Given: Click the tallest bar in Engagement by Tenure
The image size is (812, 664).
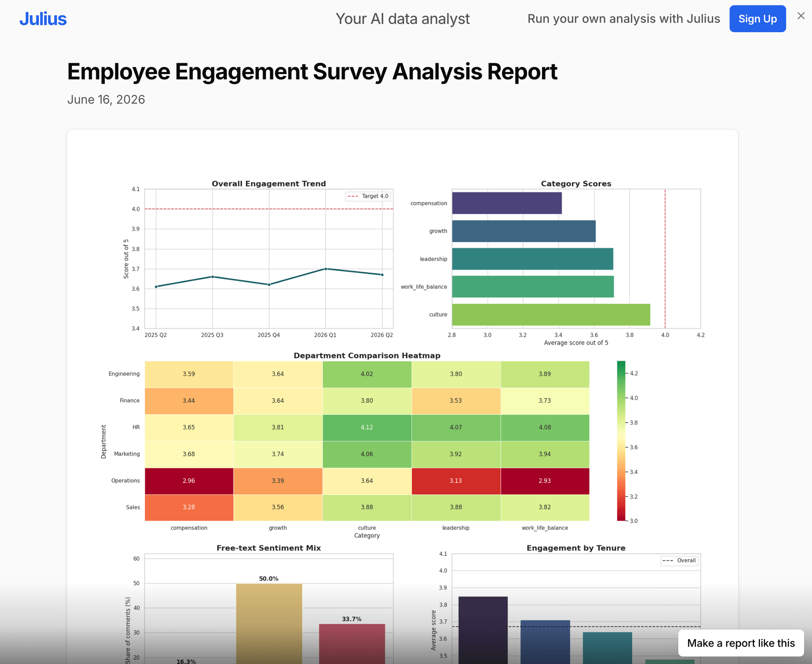Looking at the screenshot, I should point(483,630).
